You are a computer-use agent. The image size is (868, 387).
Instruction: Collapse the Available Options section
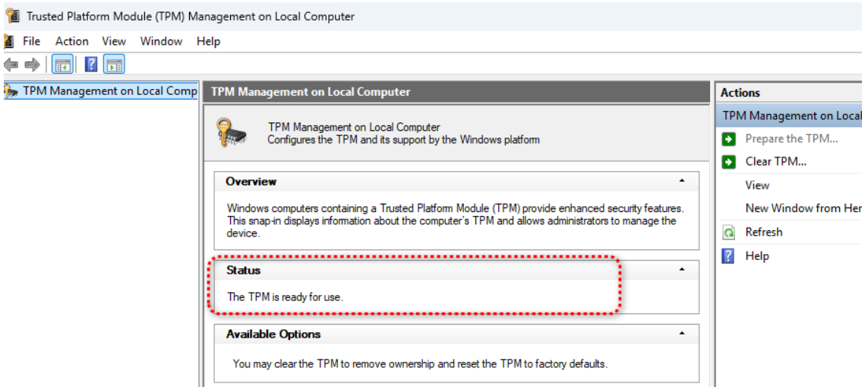point(682,334)
